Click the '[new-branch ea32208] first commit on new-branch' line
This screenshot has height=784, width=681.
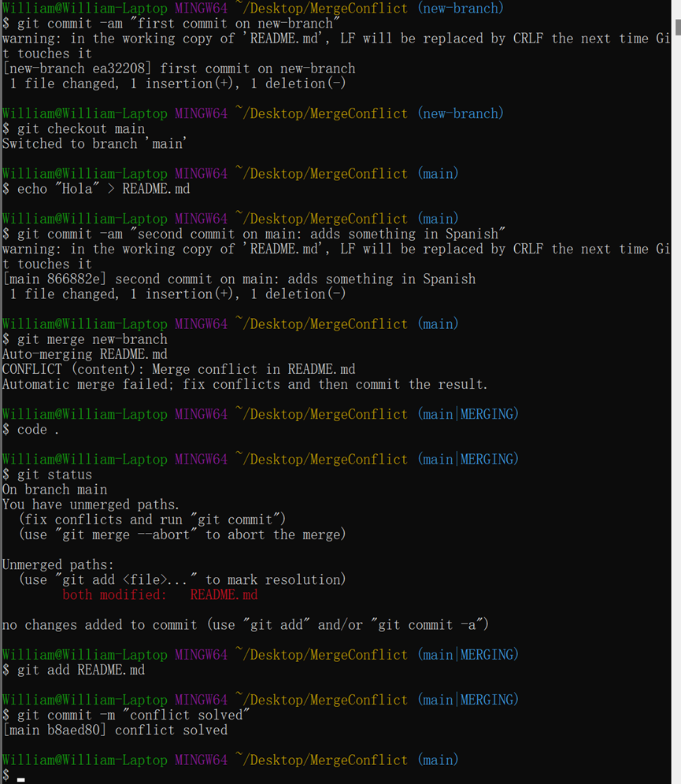click(x=179, y=68)
